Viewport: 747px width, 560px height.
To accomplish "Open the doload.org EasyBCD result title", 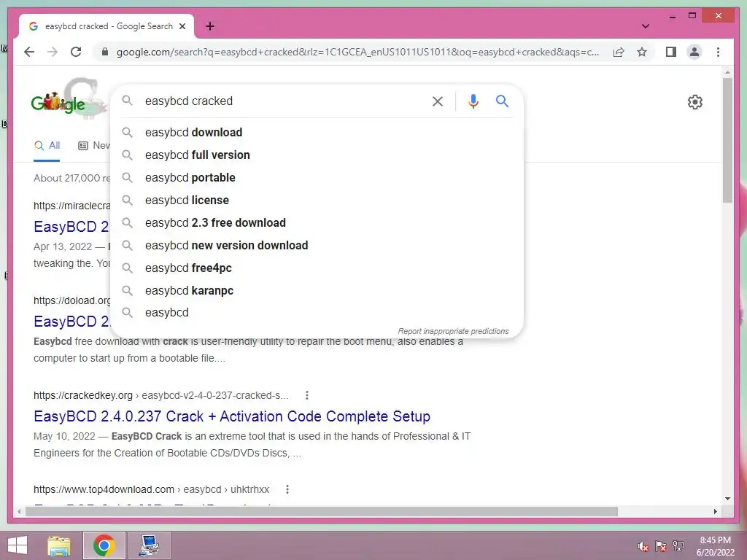I will coord(71,322).
